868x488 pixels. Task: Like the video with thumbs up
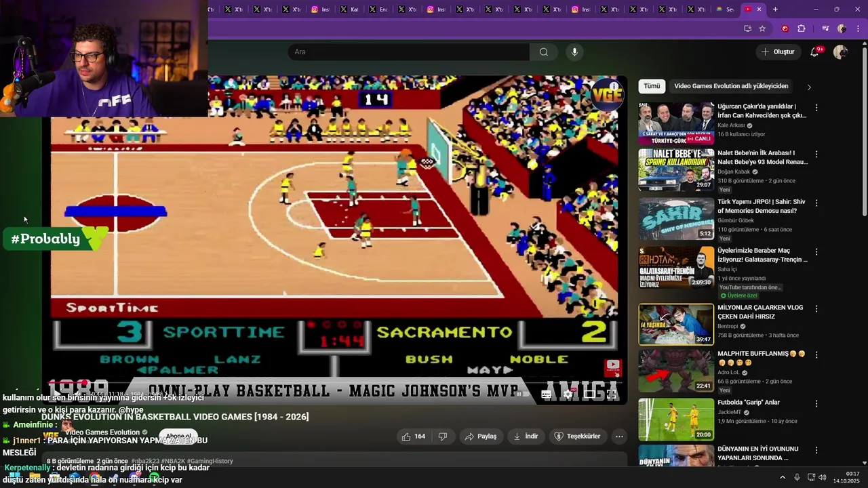413,436
